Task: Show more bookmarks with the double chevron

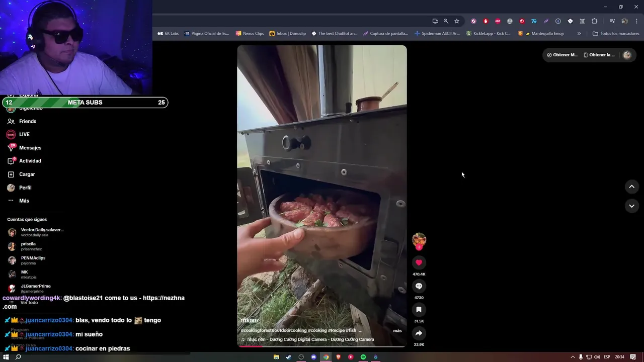Action: tap(579, 34)
